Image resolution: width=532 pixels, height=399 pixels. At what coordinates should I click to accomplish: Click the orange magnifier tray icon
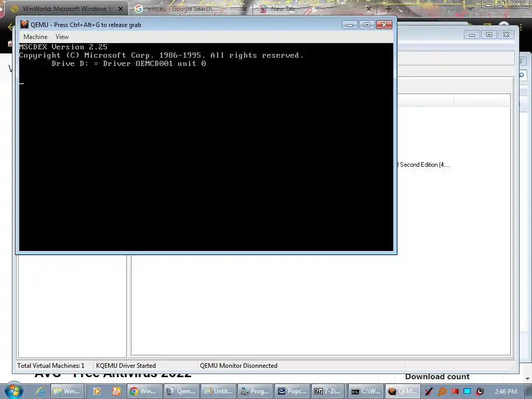[442, 392]
